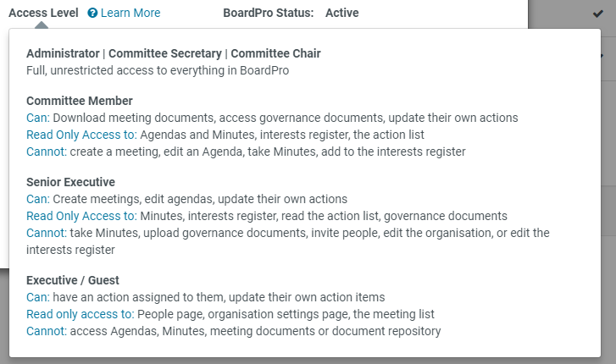Click the Cannot label under Executive / Guest
The height and width of the screenshot is (364, 616).
46,331
